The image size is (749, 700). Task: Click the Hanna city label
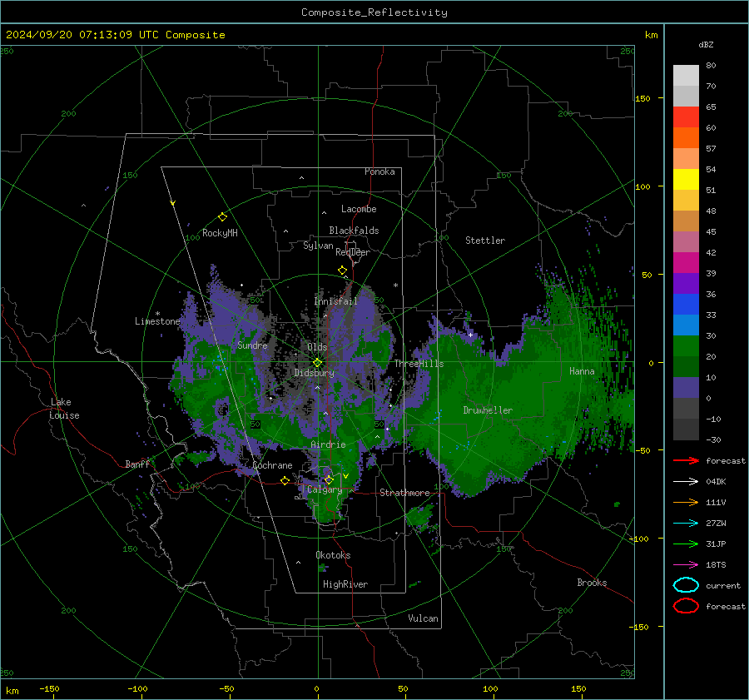[x=582, y=371]
